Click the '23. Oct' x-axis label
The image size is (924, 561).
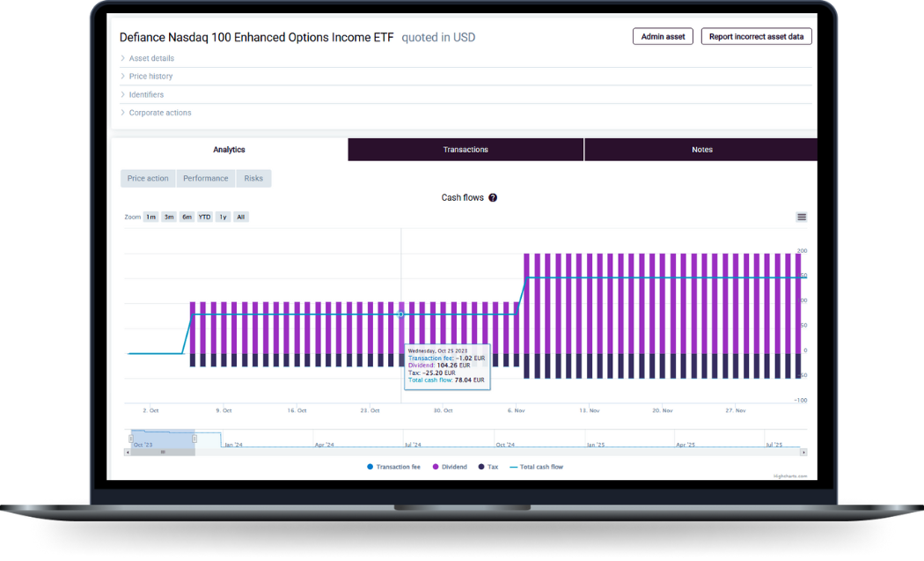coord(370,410)
